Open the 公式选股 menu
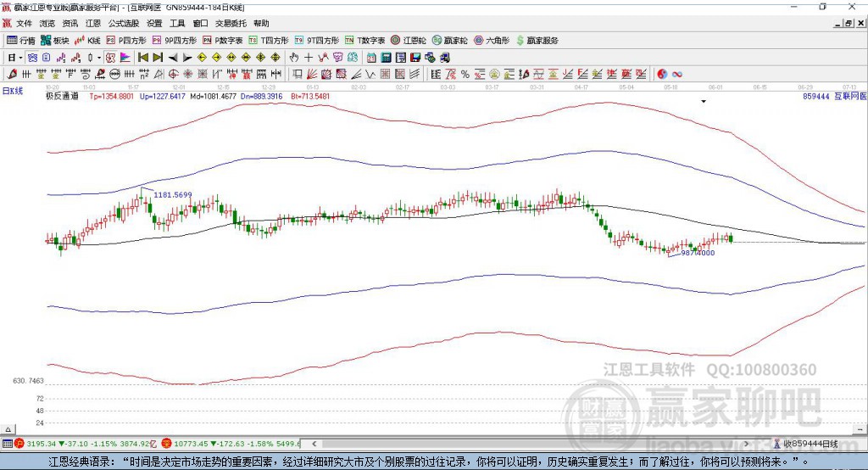This screenshot has width=868, height=470. coord(124,23)
